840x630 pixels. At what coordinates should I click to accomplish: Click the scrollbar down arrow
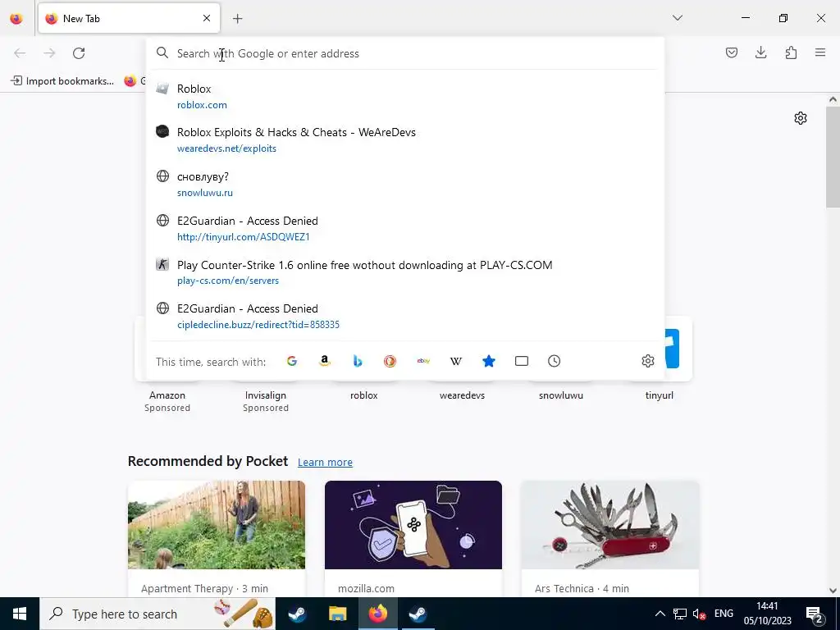pos(833,591)
